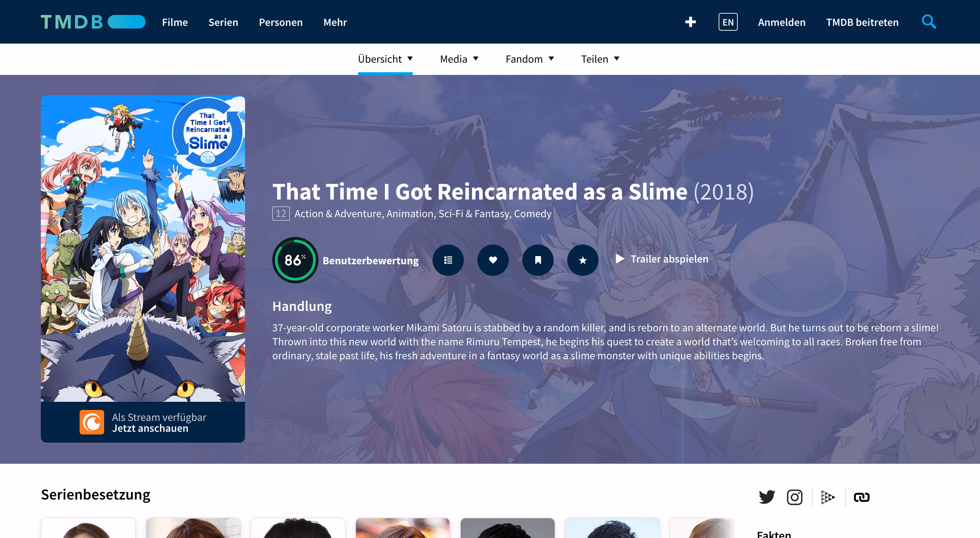980x538 pixels.
Task: Click the 86% user score ring
Action: click(x=295, y=260)
